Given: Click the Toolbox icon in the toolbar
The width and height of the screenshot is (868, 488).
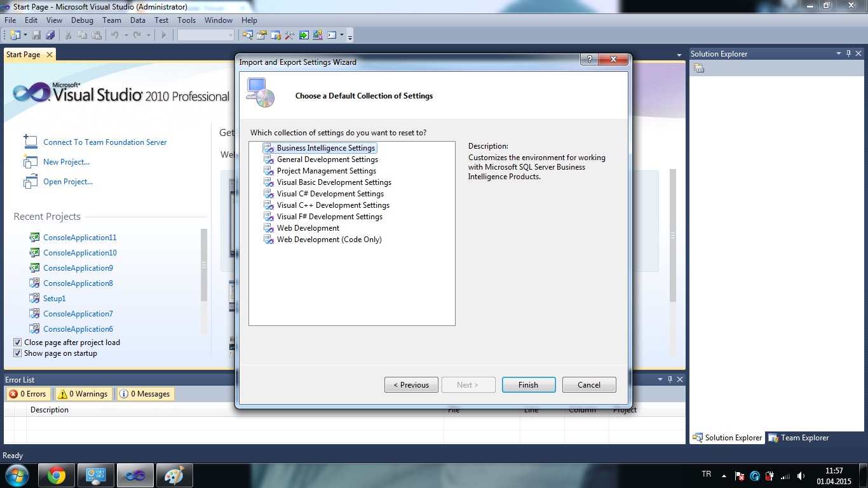Looking at the screenshot, I should pyautogui.click(x=289, y=36).
